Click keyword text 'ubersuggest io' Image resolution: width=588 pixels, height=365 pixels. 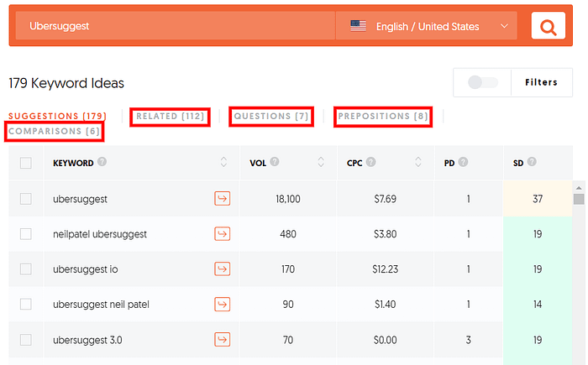click(x=86, y=269)
